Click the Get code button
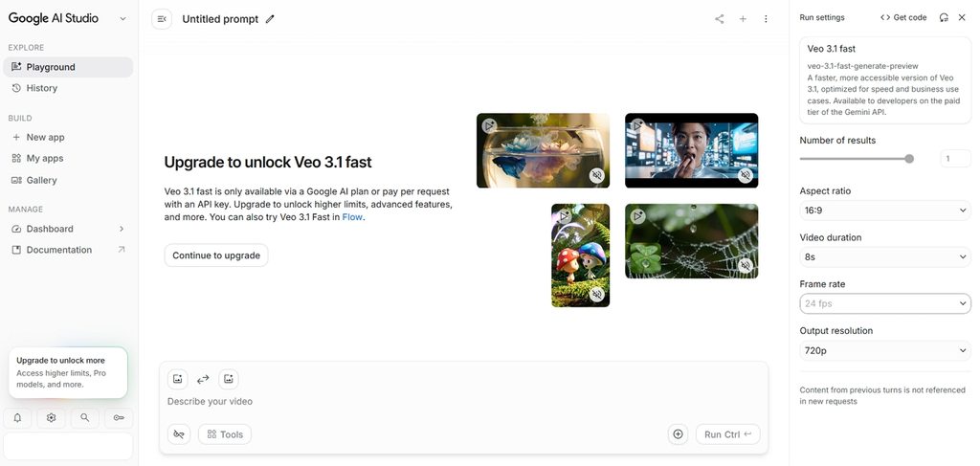 click(903, 17)
